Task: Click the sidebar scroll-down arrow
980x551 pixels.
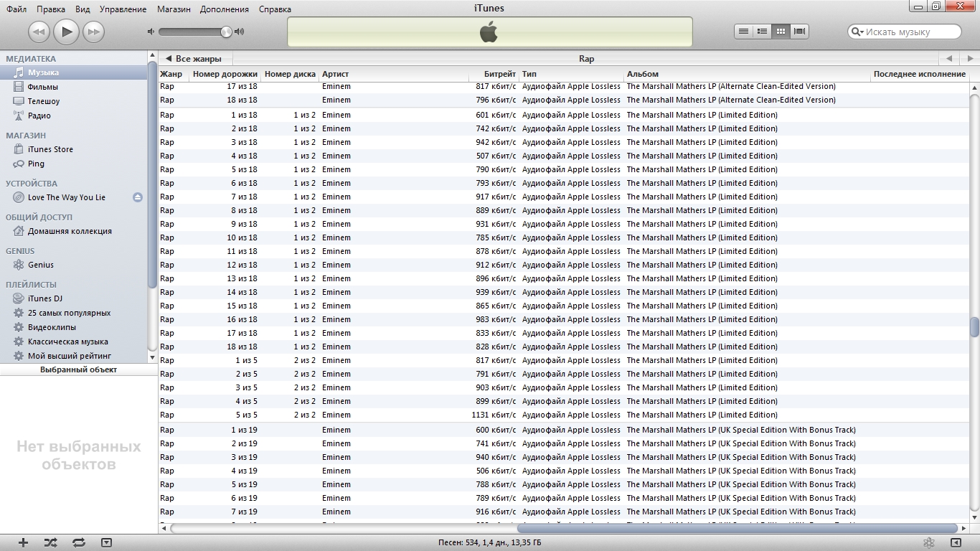Action: [x=152, y=357]
